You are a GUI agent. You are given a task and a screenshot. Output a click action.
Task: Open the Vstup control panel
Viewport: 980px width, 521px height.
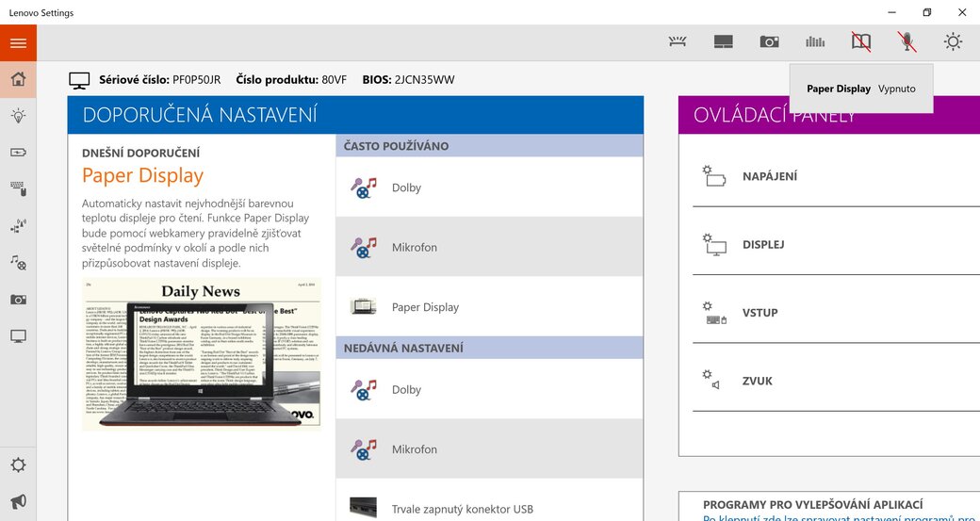836,313
